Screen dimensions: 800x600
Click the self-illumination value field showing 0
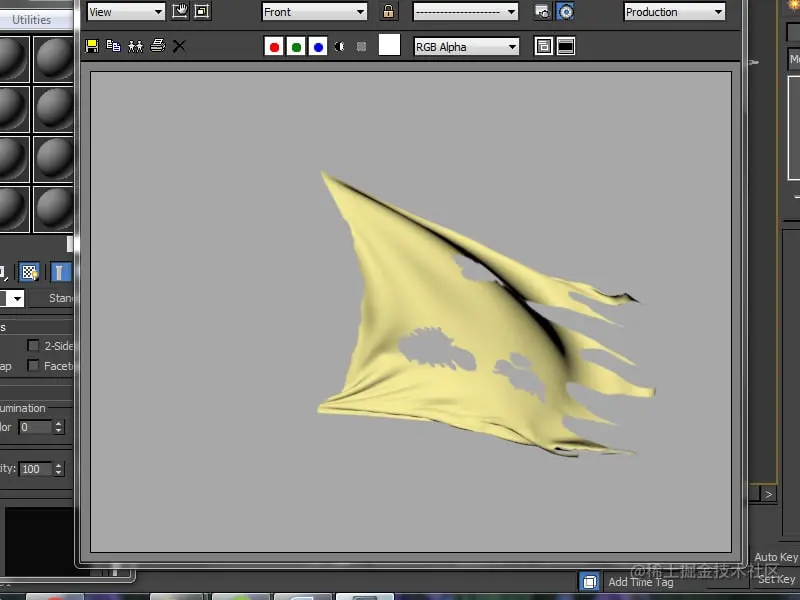click(35, 427)
